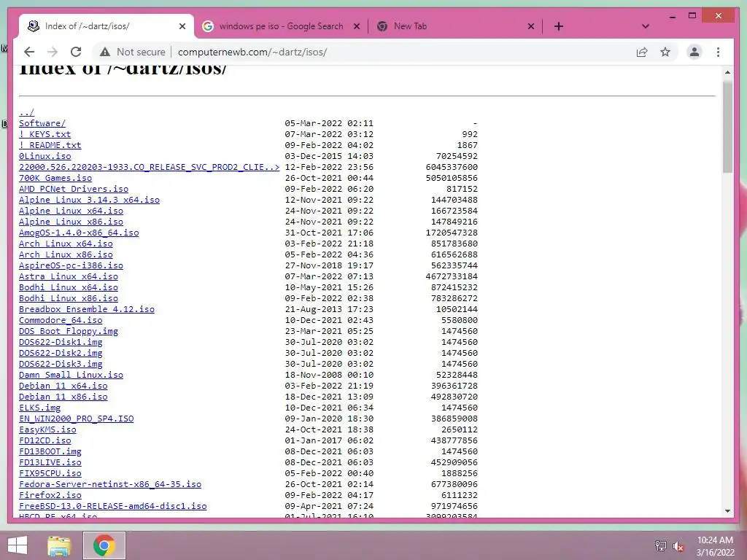Close the Google Search tab
This screenshot has height=560, width=747.
(356, 26)
